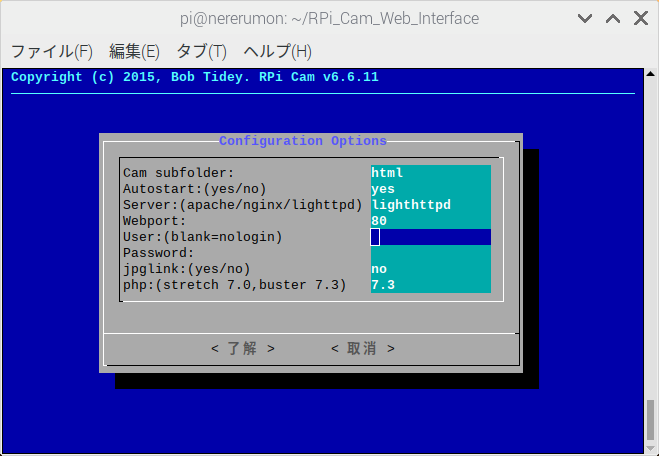Image resolution: width=659 pixels, height=456 pixels.
Task: Click the Autostart:(yes/no) label
Action: (195, 189)
